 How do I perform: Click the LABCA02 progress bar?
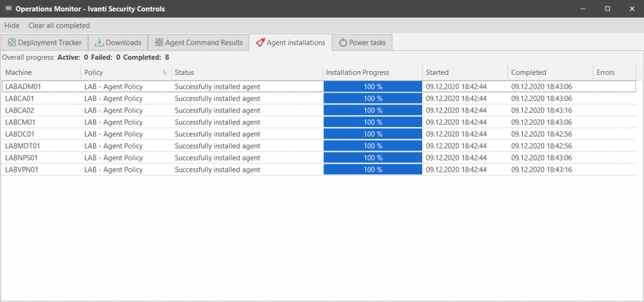pos(373,111)
